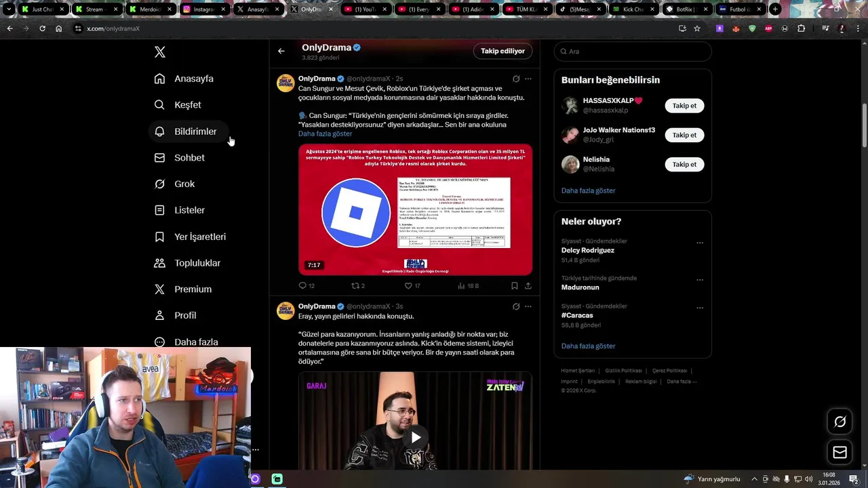This screenshot has width=868, height=488.
Task: Open #Caracas trend
Action: click(577, 315)
